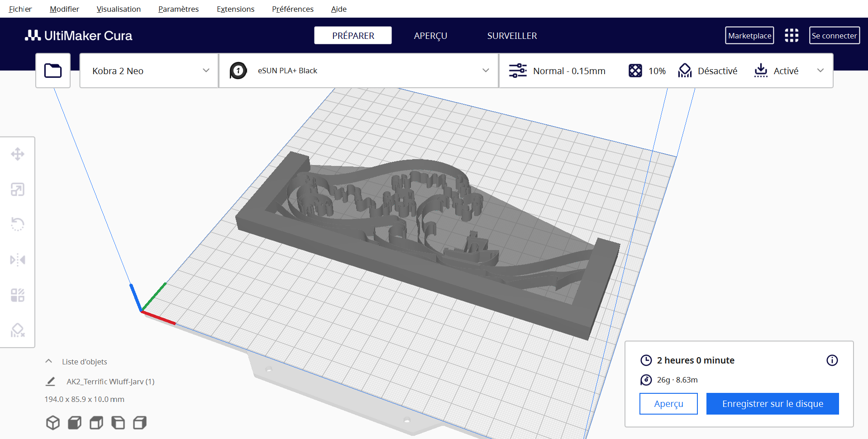Switch to left side view cube

[x=118, y=423]
